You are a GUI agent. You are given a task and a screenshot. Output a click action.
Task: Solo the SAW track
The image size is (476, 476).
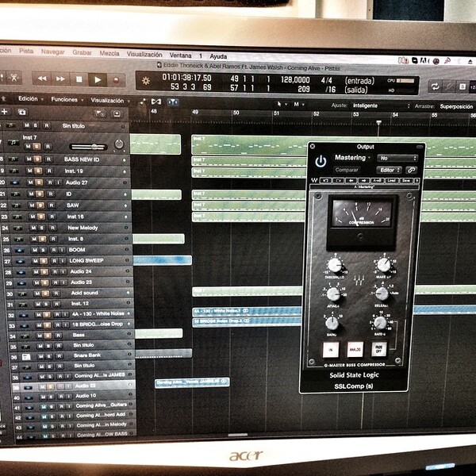click(40, 205)
